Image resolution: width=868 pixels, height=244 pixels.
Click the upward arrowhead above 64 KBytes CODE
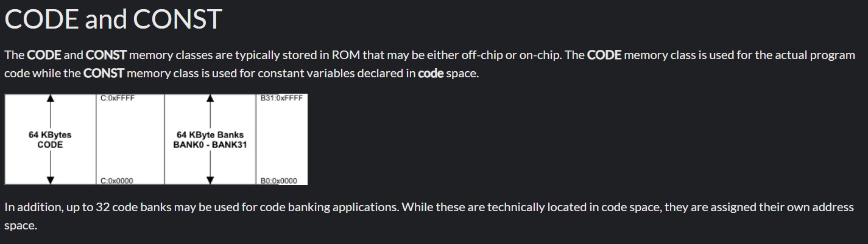click(x=51, y=98)
